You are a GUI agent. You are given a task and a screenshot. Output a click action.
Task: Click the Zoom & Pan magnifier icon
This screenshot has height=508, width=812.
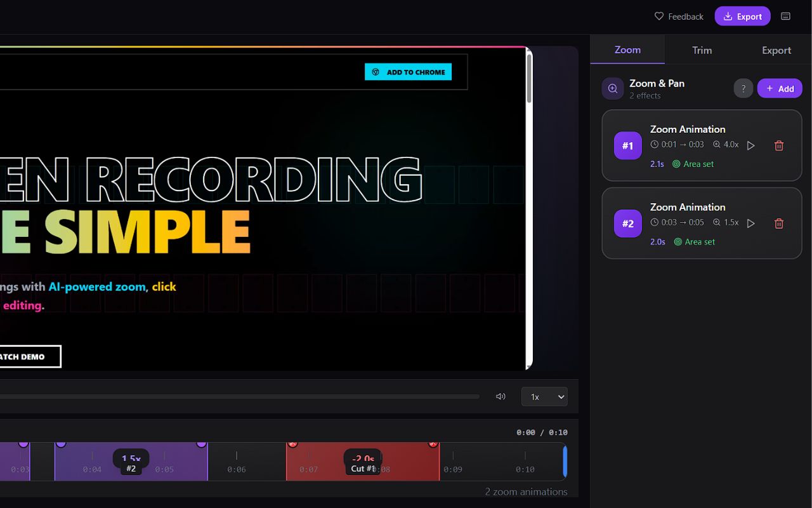pos(612,88)
